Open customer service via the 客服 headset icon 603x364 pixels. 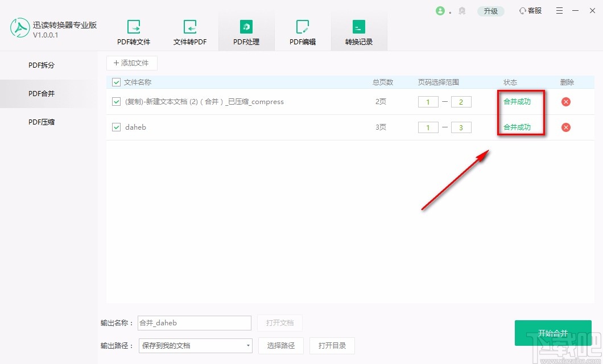click(530, 10)
